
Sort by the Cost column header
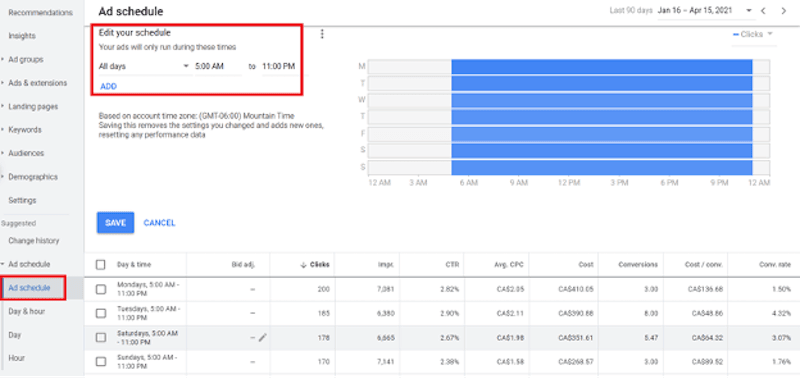[x=586, y=265]
